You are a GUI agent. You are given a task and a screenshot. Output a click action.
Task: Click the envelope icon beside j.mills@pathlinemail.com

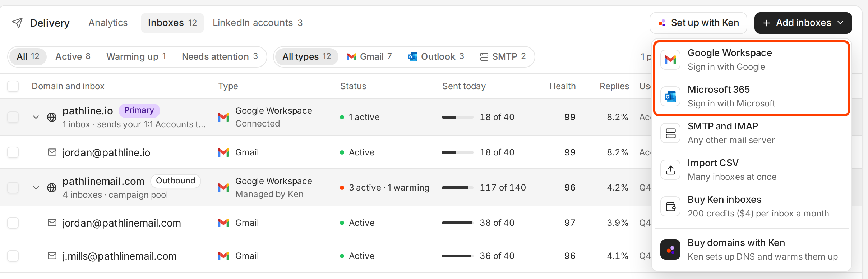click(52, 256)
